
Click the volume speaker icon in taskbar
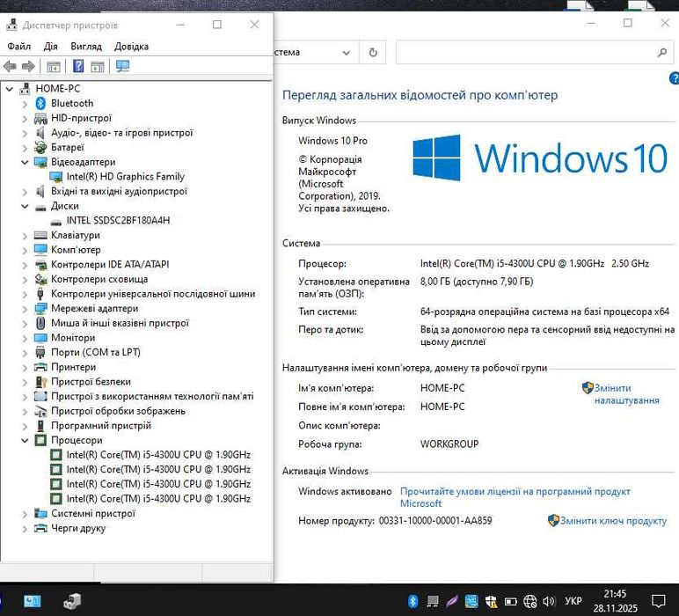(x=548, y=601)
